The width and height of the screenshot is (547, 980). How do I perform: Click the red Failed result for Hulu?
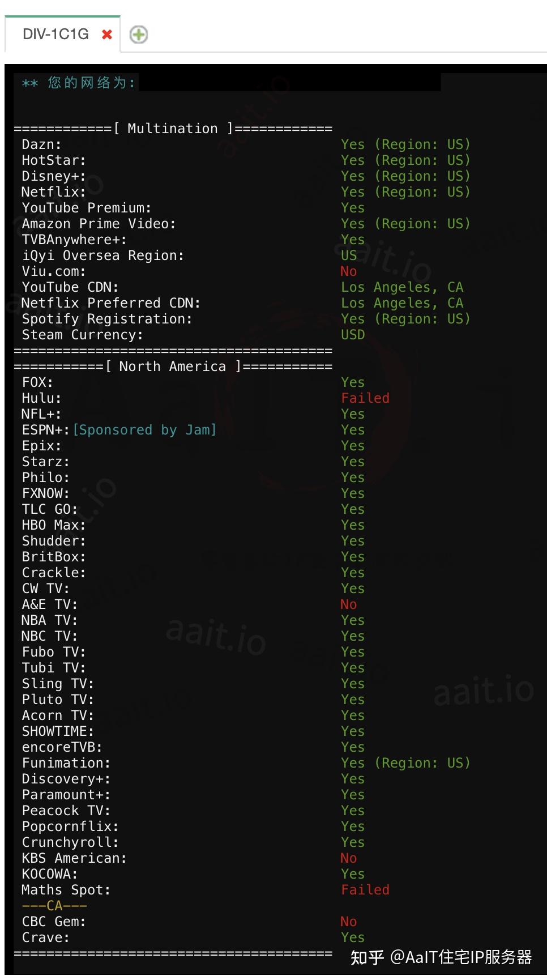click(x=365, y=398)
